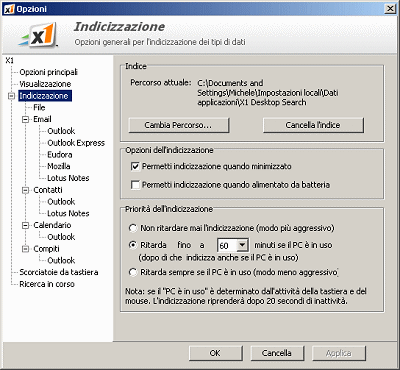Collapse the Calendario tree node

pos(26,225)
